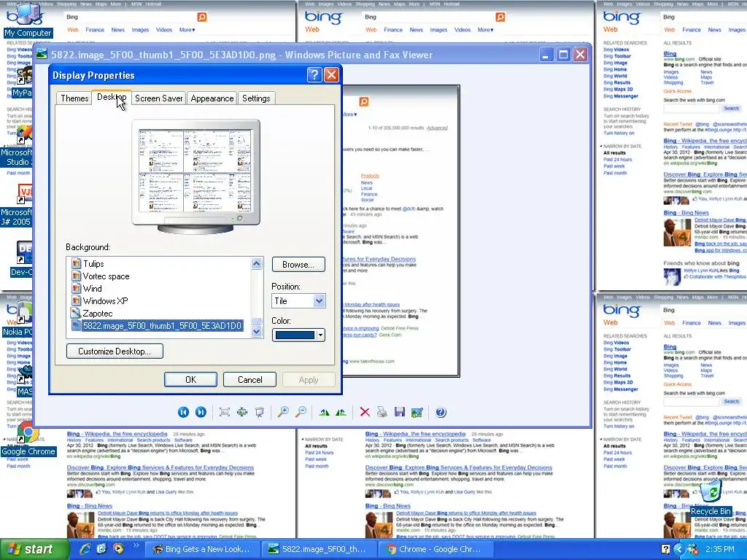Print the image via printer icon
This screenshot has height=560, width=747.
pyautogui.click(x=382, y=413)
